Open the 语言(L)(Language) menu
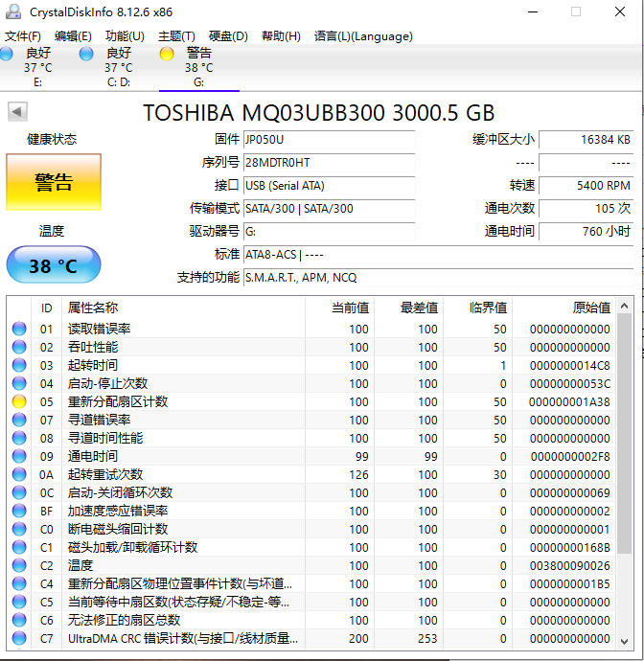 point(363,36)
